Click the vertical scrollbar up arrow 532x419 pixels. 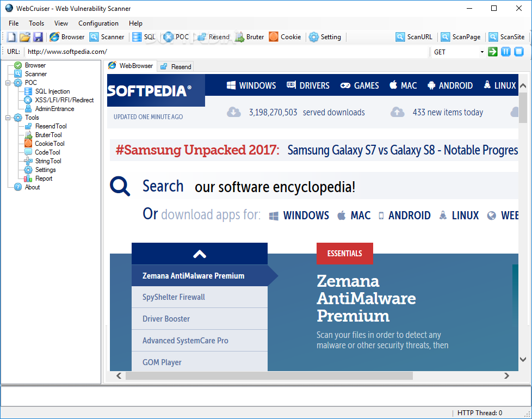click(523, 85)
